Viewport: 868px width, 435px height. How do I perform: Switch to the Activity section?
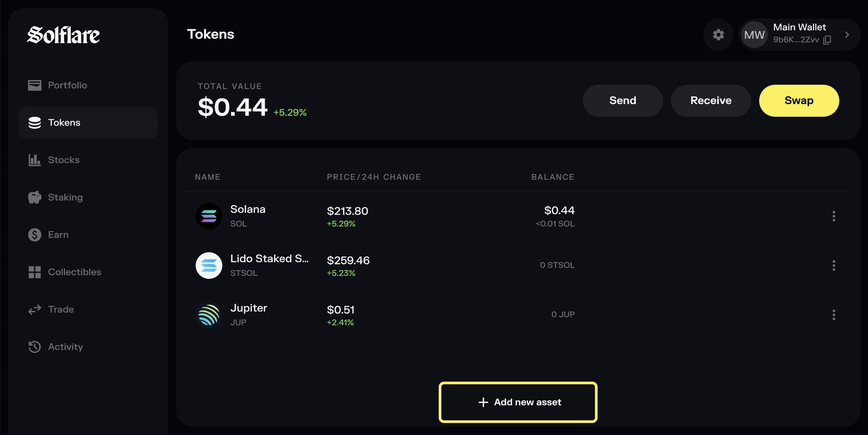click(x=66, y=347)
